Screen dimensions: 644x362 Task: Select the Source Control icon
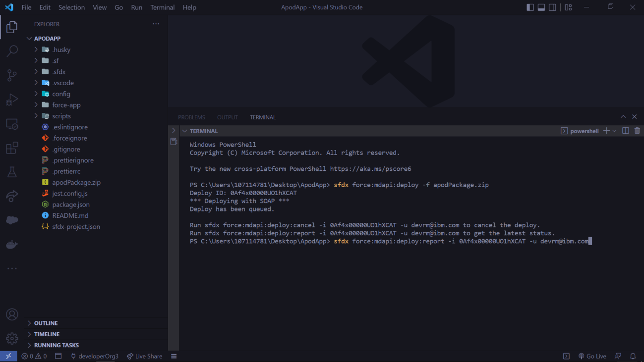click(x=12, y=75)
